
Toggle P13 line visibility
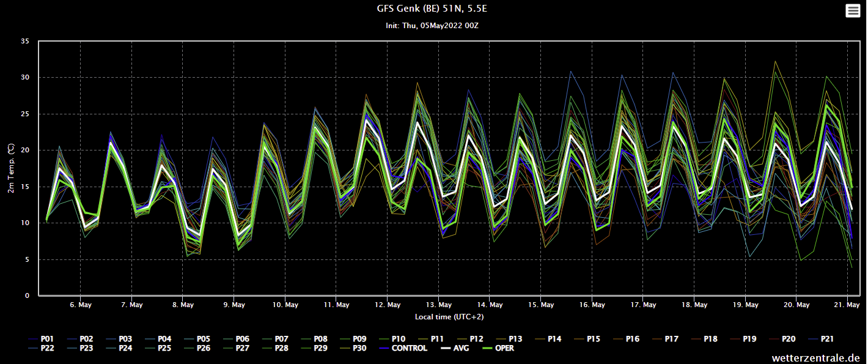tap(509, 338)
